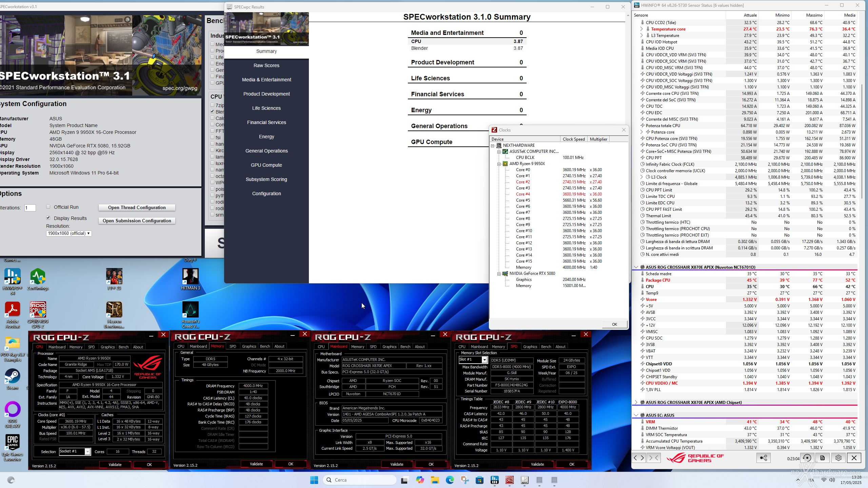
Task: Click Open Submission Configuration button
Action: coord(137,221)
